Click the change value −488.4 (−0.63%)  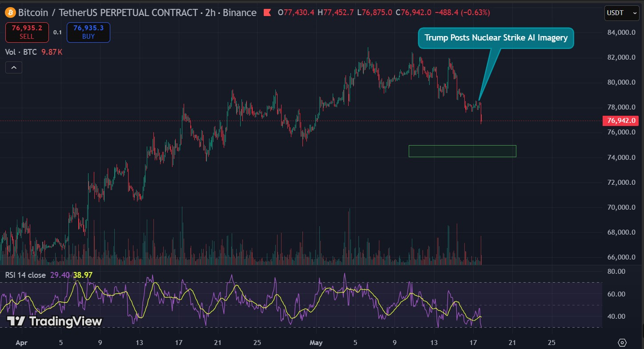pos(462,12)
